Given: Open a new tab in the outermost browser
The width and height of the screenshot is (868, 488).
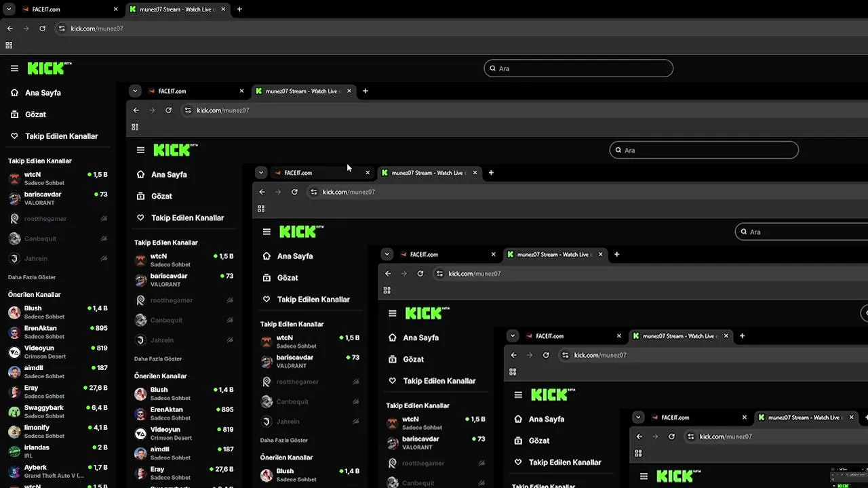Looking at the screenshot, I should (239, 9).
